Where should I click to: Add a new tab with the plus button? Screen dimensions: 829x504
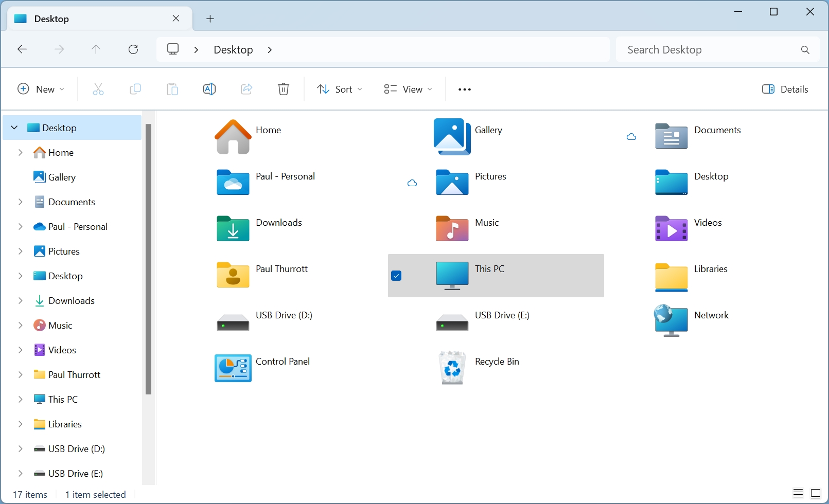pyautogui.click(x=210, y=19)
